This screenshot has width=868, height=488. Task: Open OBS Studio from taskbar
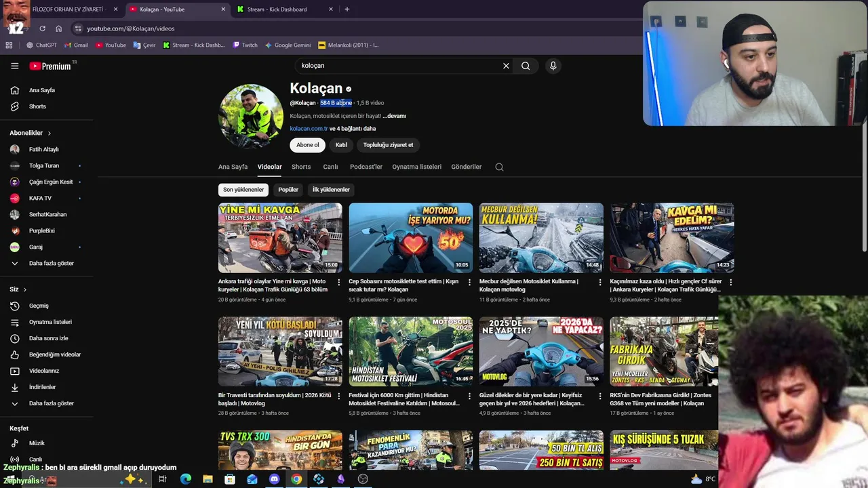click(363, 479)
